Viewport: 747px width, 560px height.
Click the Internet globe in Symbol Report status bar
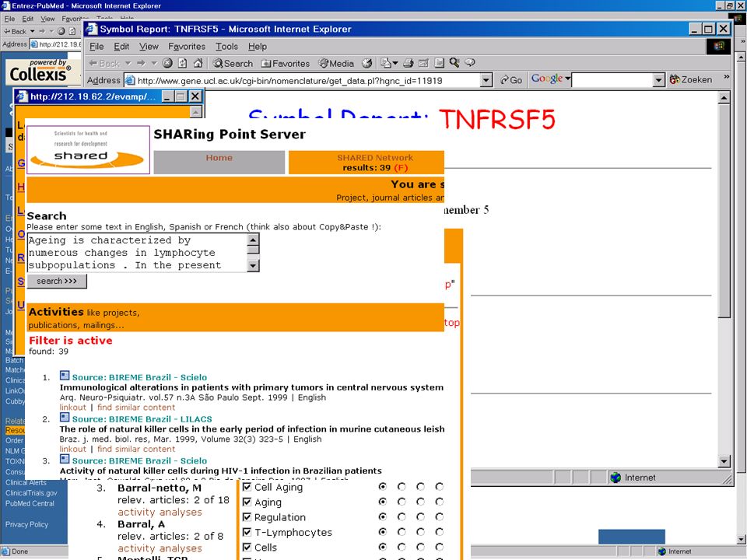tap(616, 478)
